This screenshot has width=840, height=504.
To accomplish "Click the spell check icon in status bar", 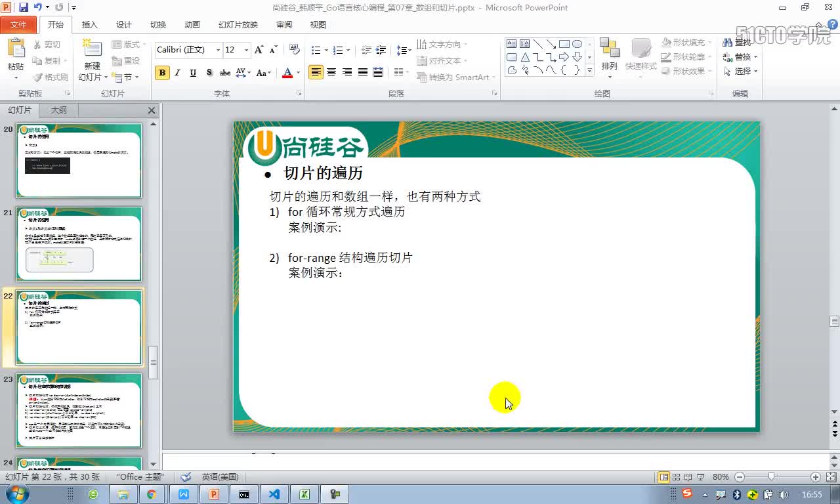I will [186, 477].
